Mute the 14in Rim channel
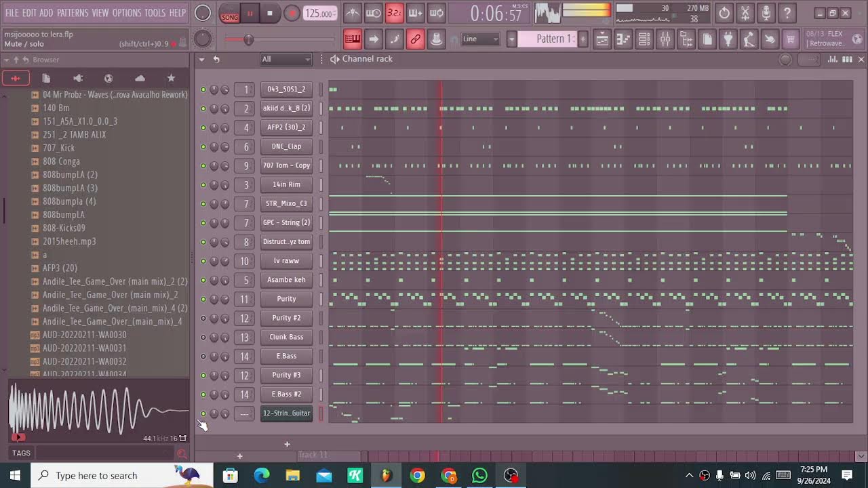Screen dimensions: 868x488 [x=203, y=184]
